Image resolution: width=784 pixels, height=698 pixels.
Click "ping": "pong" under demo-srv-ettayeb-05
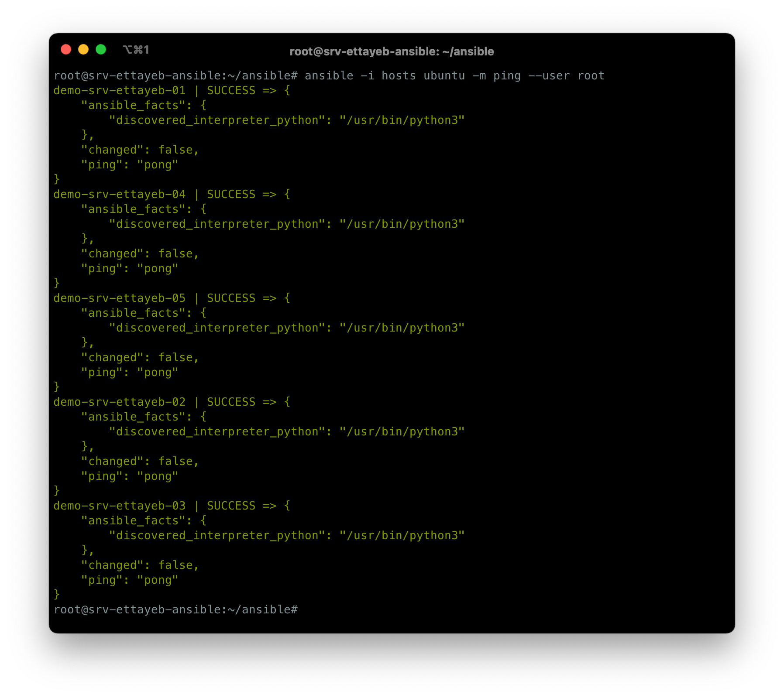point(130,373)
